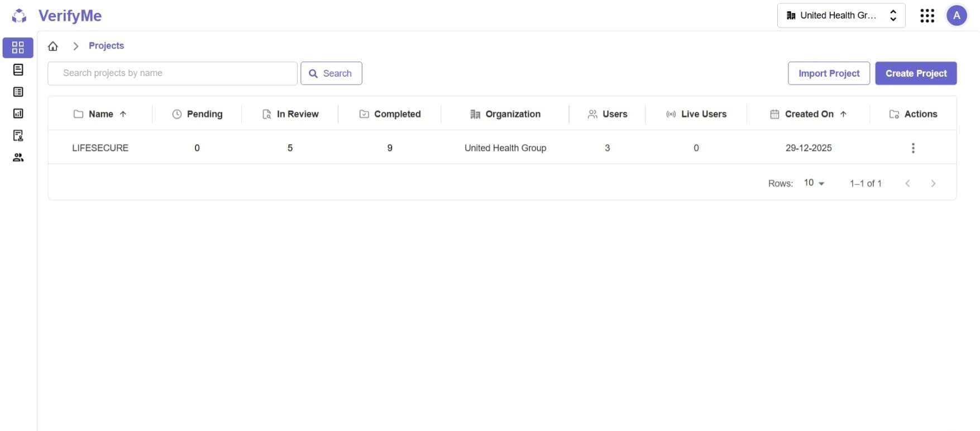
Task: Click the users count 3
Action: point(608,148)
